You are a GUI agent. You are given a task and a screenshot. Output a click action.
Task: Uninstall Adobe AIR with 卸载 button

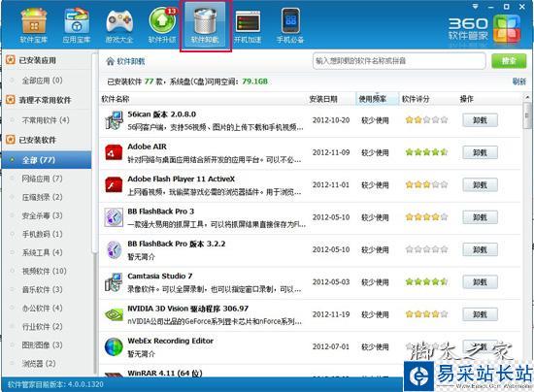[x=480, y=152]
